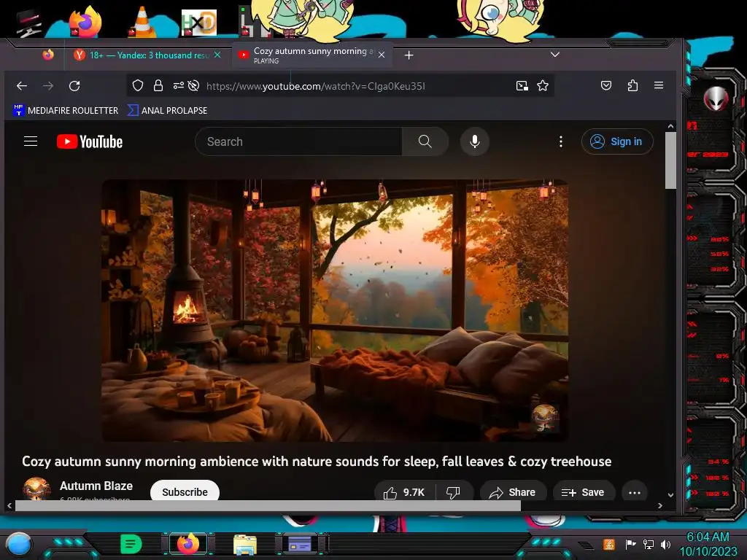Open the green notes app in taskbar

(x=131, y=544)
